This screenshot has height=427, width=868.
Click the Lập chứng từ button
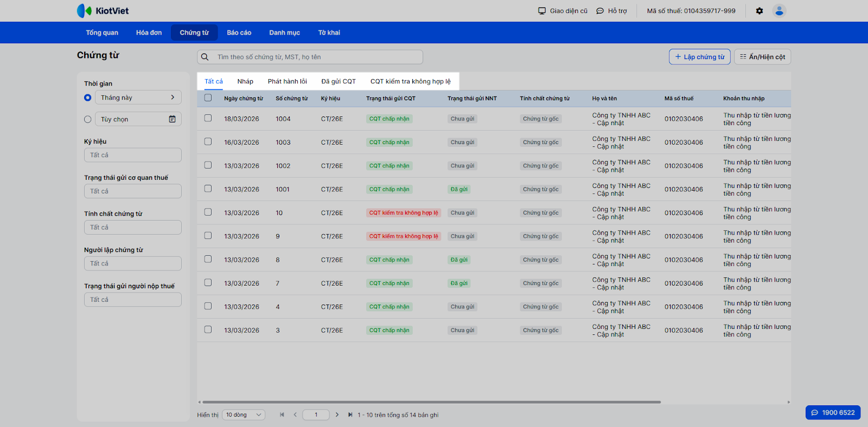coord(699,57)
